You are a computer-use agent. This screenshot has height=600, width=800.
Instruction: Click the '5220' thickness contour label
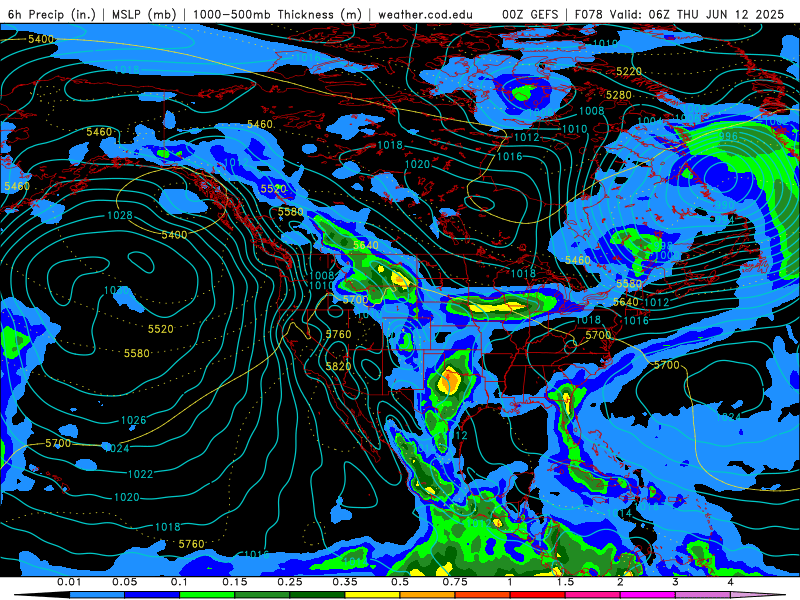click(x=629, y=71)
